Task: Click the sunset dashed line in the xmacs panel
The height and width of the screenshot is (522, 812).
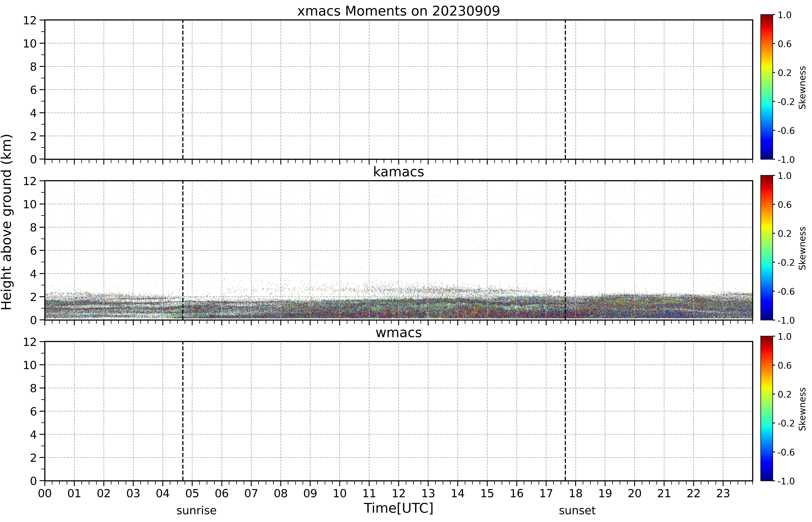Action: click(565, 90)
